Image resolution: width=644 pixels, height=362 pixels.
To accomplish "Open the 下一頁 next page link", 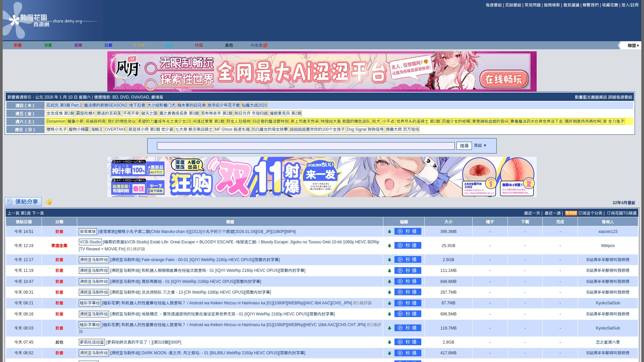I will click(x=38, y=213).
